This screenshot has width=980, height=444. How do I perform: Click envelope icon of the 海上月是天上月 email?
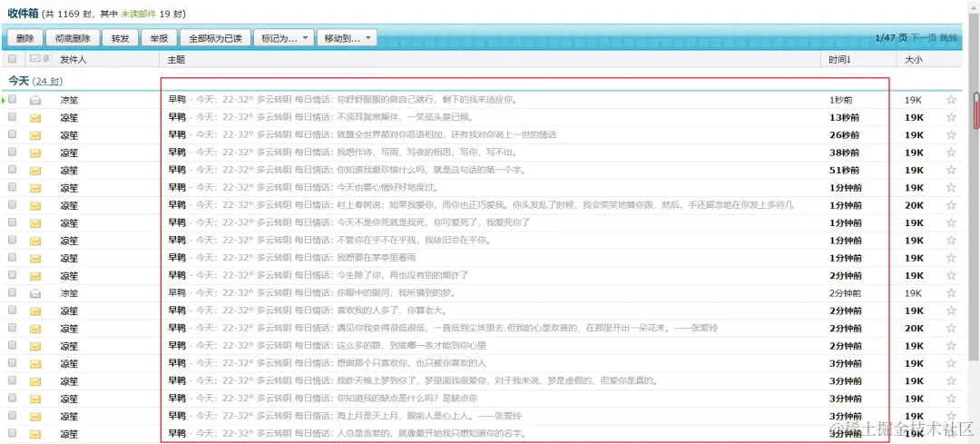35,416
